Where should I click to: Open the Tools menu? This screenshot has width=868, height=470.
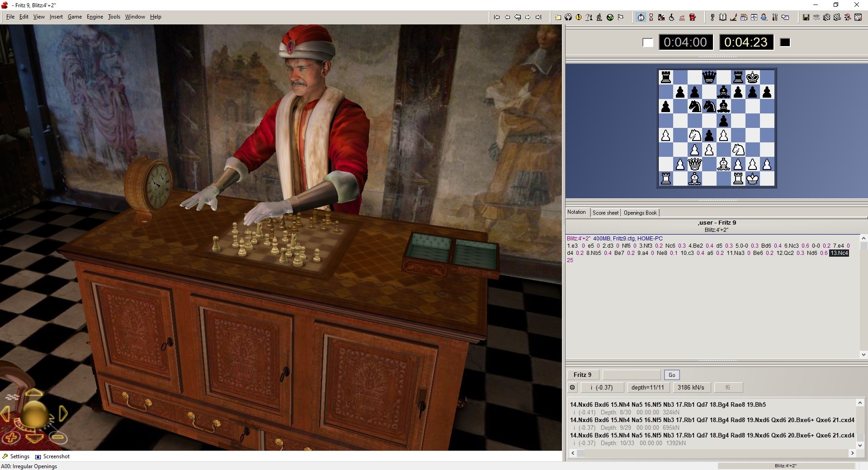coord(114,17)
